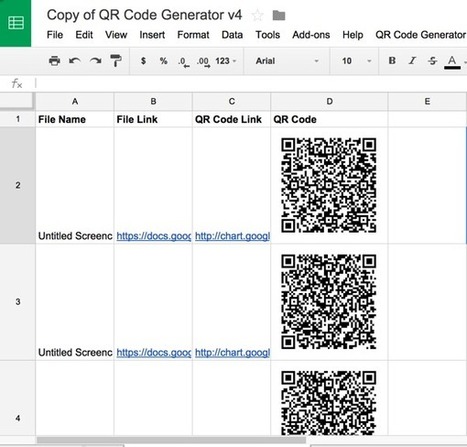Viewport: 467px width, 447px height.
Task: Click the QR code image in row 2
Action: click(329, 185)
